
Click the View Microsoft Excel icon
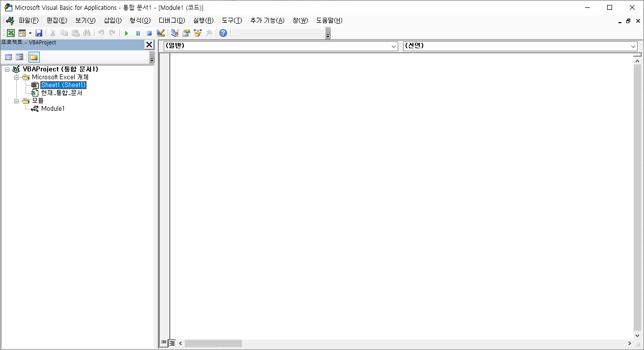coord(11,33)
